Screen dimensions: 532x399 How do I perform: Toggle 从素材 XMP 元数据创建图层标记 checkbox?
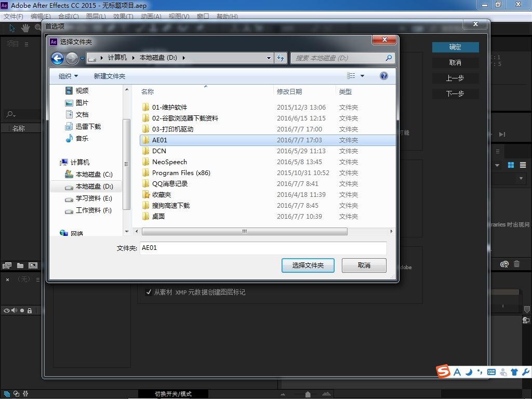click(x=148, y=292)
